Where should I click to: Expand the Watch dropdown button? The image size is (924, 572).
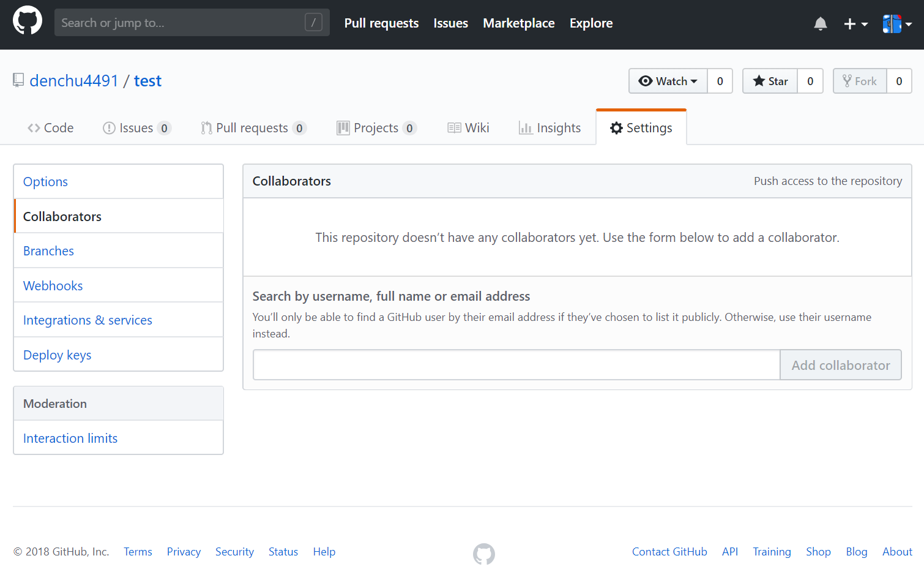click(x=668, y=81)
